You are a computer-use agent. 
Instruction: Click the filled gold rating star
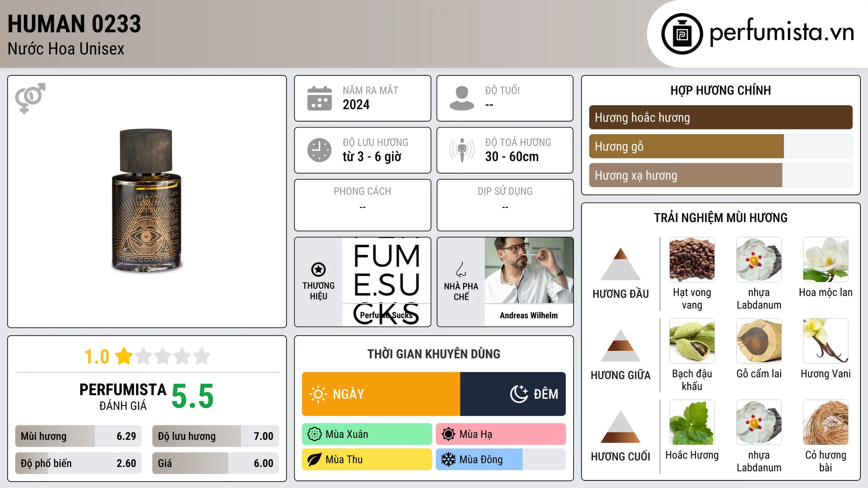click(124, 356)
